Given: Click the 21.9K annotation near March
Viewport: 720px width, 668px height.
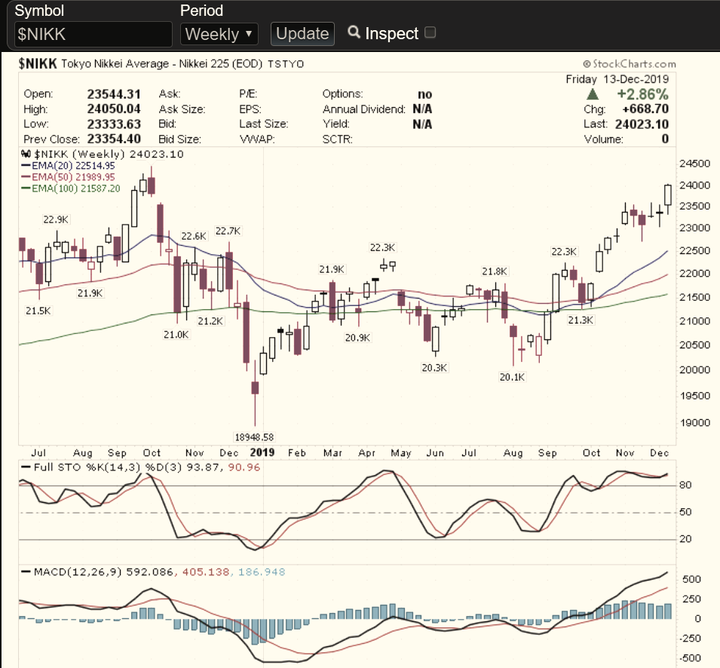Looking at the screenshot, I should [x=332, y=269].
